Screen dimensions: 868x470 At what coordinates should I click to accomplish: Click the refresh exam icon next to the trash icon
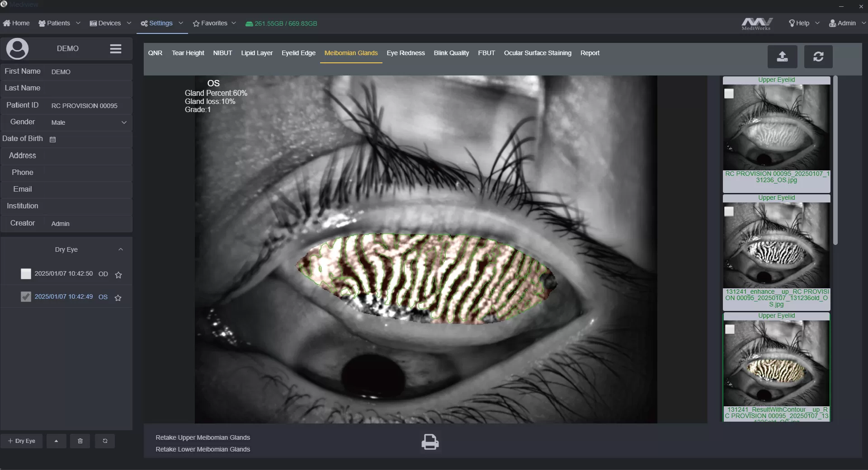[x=104, y=441]
